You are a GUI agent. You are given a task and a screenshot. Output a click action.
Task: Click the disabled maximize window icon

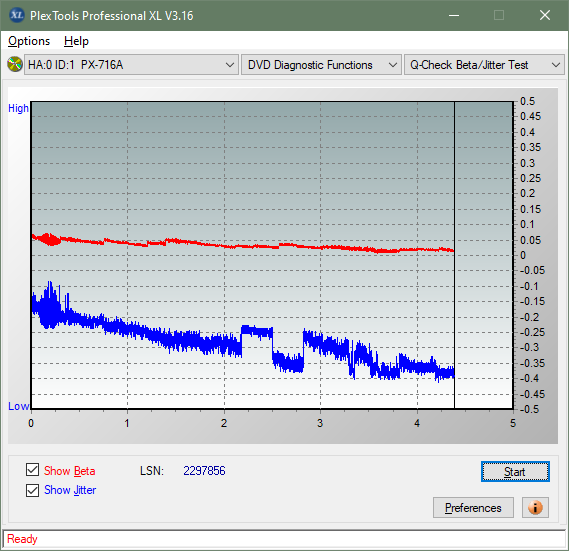[x=499, y=15]
